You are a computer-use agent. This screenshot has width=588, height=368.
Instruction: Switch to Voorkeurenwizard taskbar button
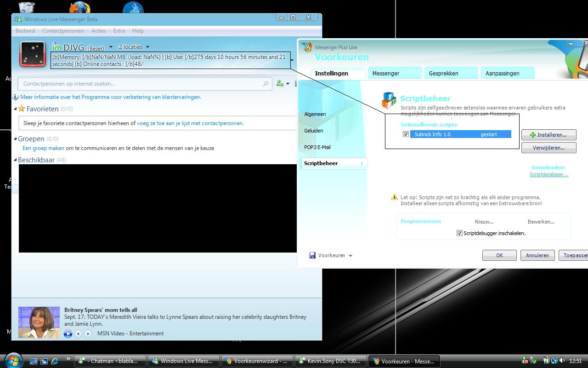[257, 361]
